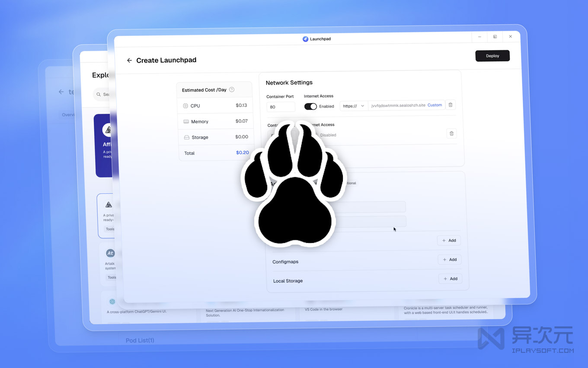Click the trash icon on the Disabled row
The image size is (588, 368).
(451, 133)
